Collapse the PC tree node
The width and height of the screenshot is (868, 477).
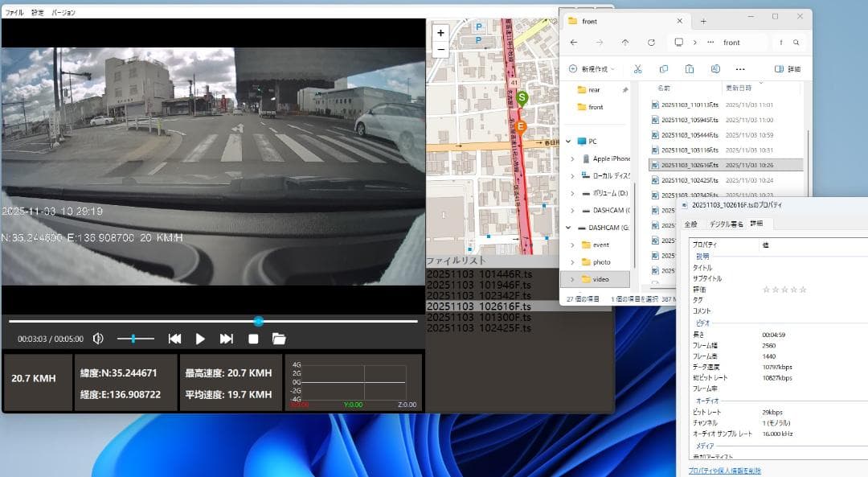tap(567, 141)
